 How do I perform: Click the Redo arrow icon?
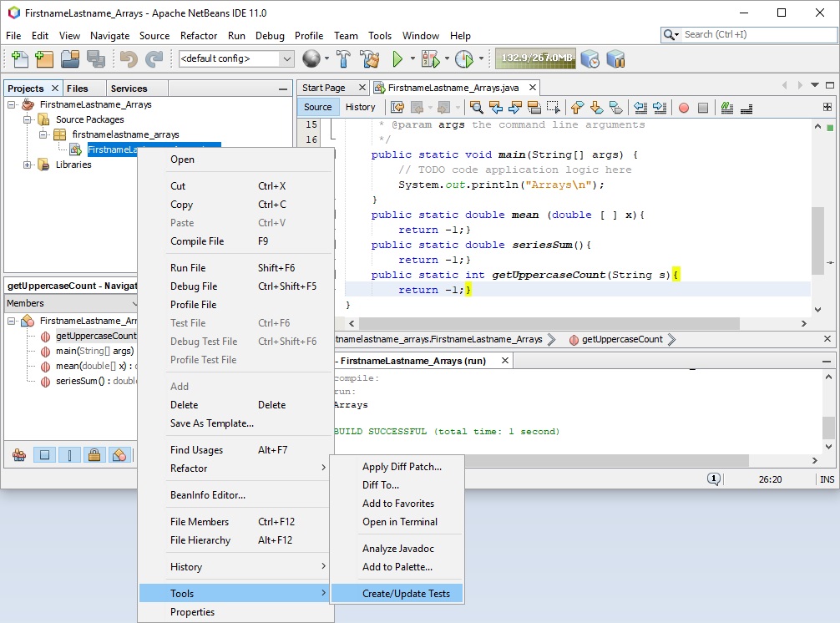click(x=154, y=59)
